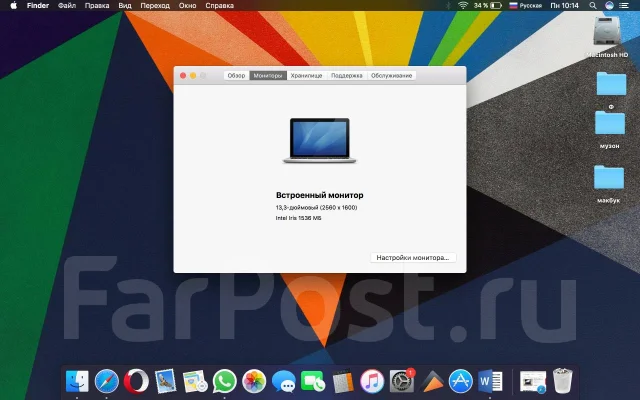Open the App Store from the Dock
The height and width of the screenshot is (400, 640).
(461, 381)
